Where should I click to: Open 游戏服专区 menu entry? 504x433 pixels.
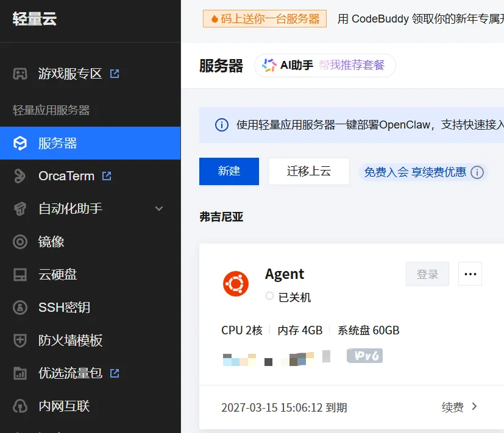point(70,74)
